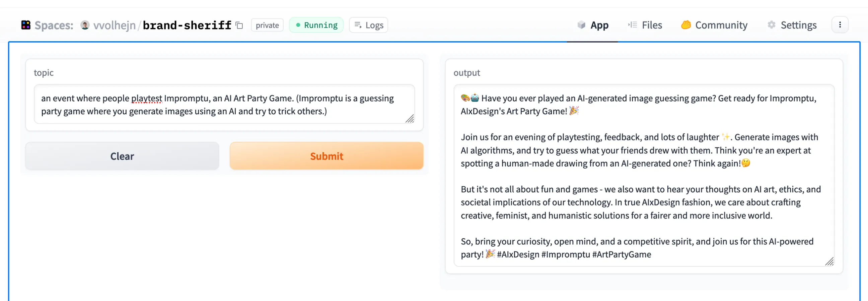
Task: Click the Running status badge
Action: pyautogui.click(x=316, y=25)
